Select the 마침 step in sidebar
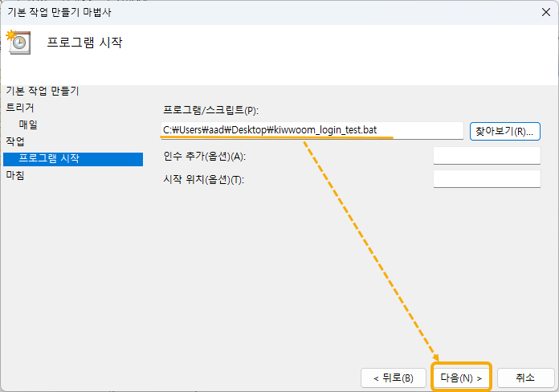The height and width of the screenshot is (392, 559). pyautogui.click(x=15, y=175)
